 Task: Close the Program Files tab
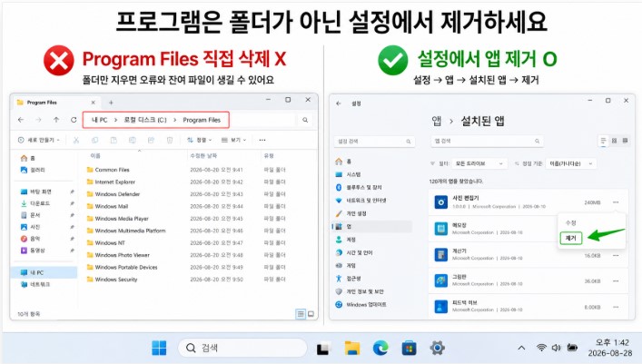93,103
